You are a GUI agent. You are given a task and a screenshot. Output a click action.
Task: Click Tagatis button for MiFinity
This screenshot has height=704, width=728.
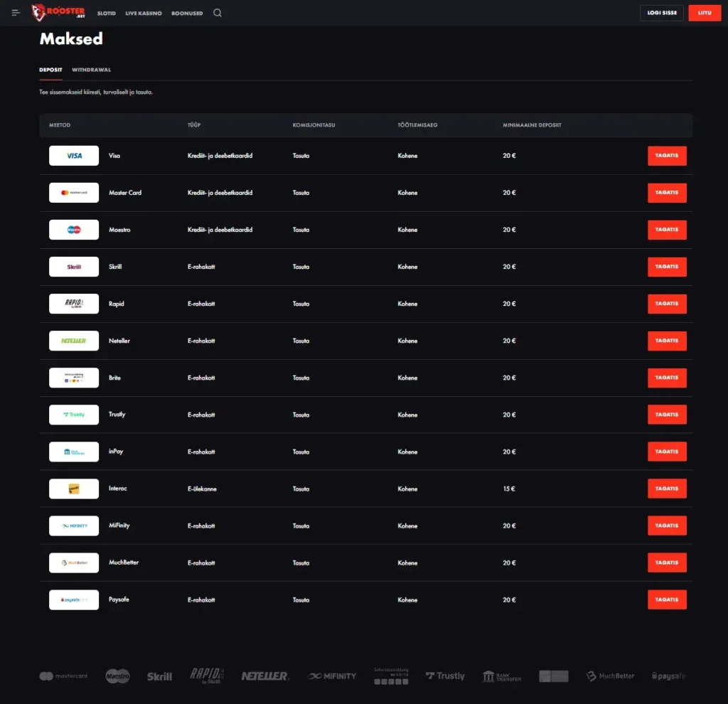[x=667, y=526]
